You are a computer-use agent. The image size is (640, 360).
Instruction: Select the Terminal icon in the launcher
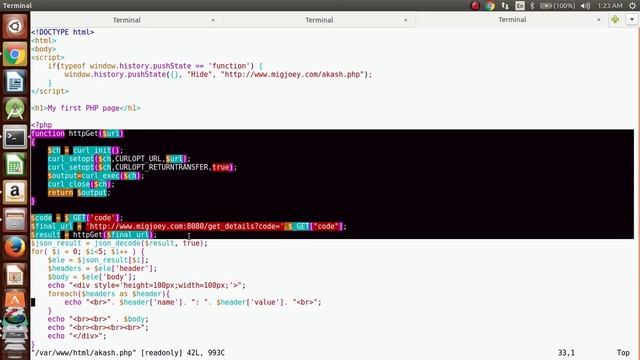(x=15, y=137)
